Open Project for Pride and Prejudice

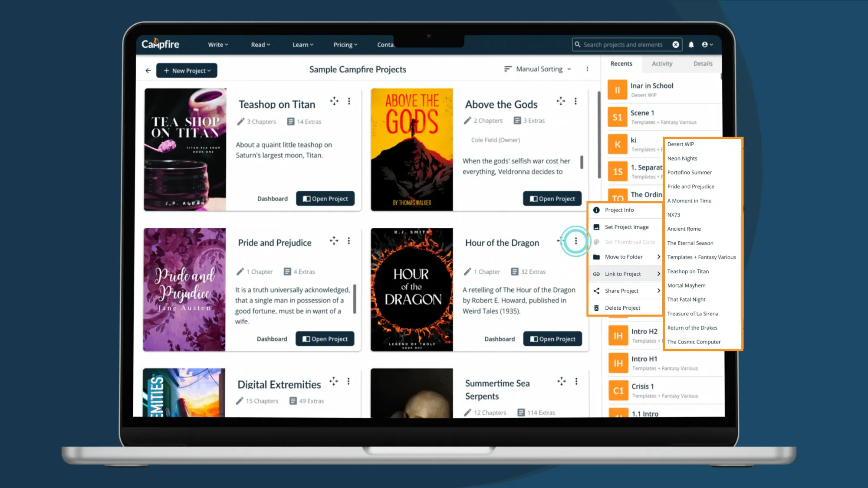click(325, 339)
